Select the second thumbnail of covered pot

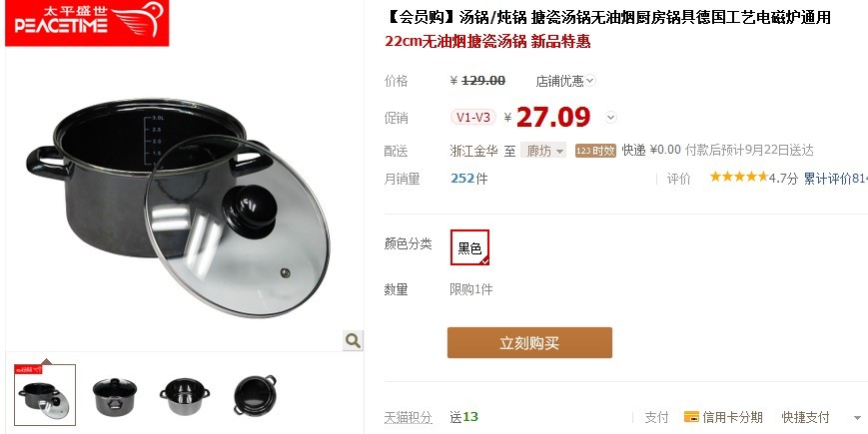point(115,396)
